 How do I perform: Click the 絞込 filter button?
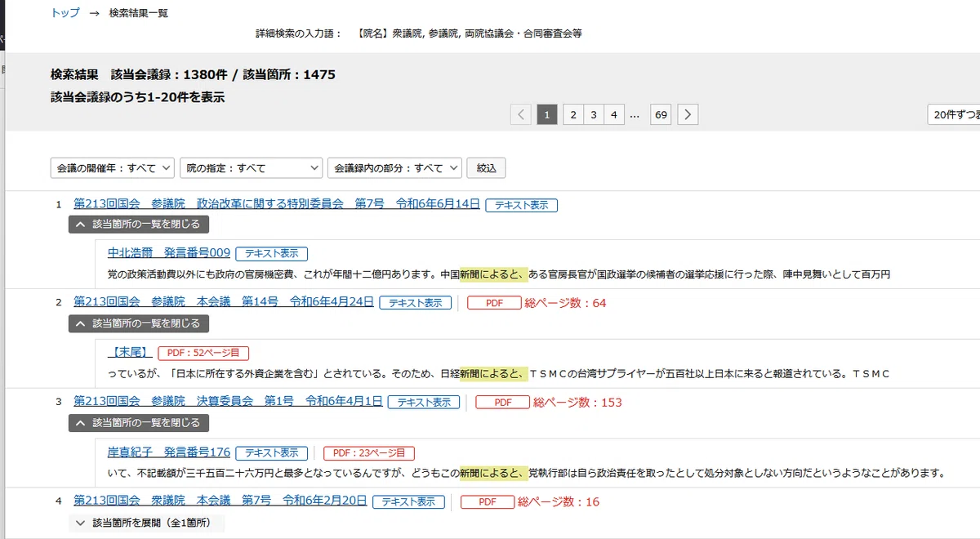(x=487, y=168)
